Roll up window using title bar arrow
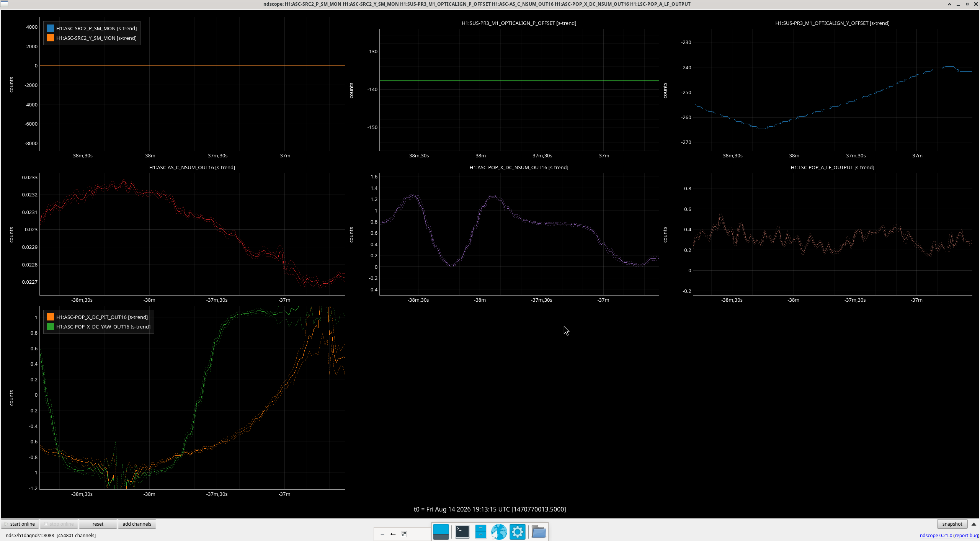The image size is (980, 541). coord(949,4)
